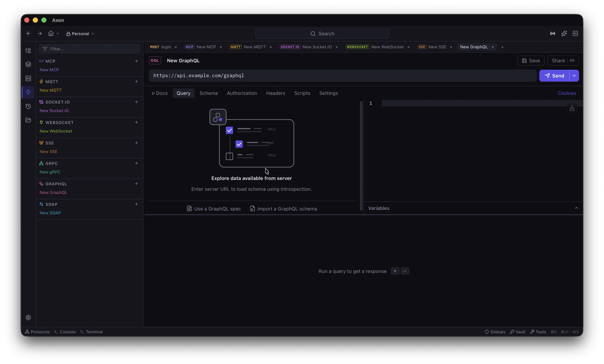Image resolution: width=604 pixels, height=364 pixels.
Task: Open the history clock icon in sidebar
Action: (x=28, y=106)
